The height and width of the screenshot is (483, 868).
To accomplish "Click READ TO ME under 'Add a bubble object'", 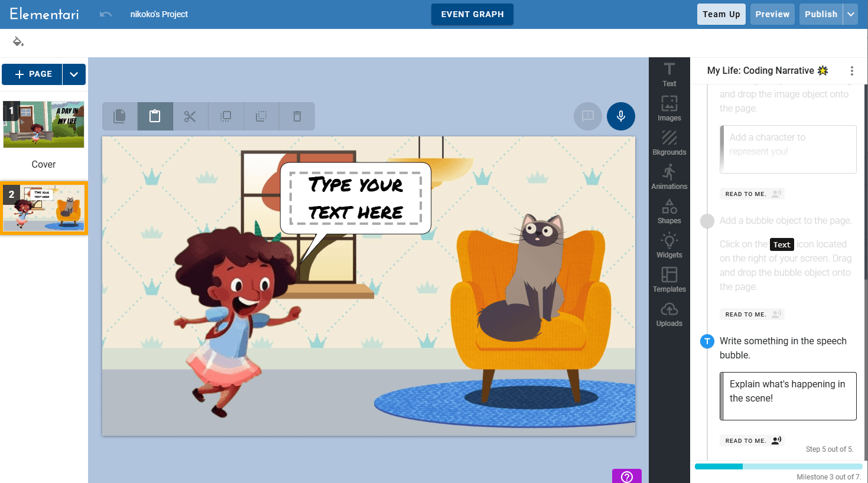I will click(x=753, y=314).
